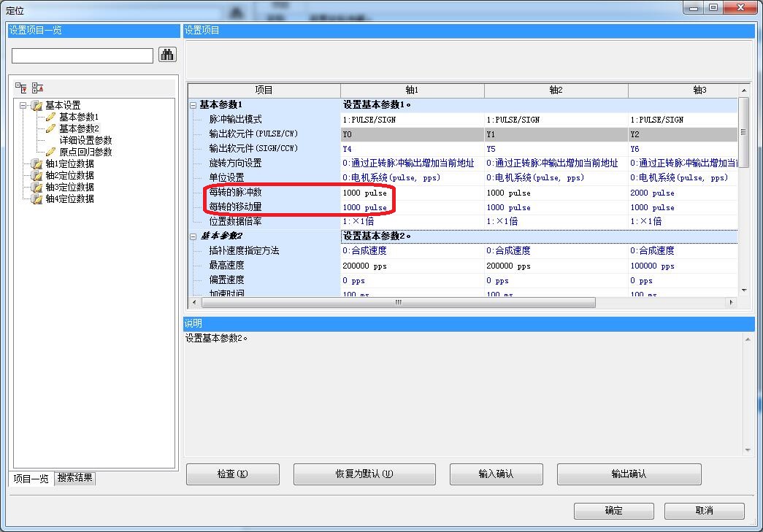Viewport: 763px width, 532px height.
Task: Click the horizontal scrollbar of the parameter grid
Action: click(398, 302)
